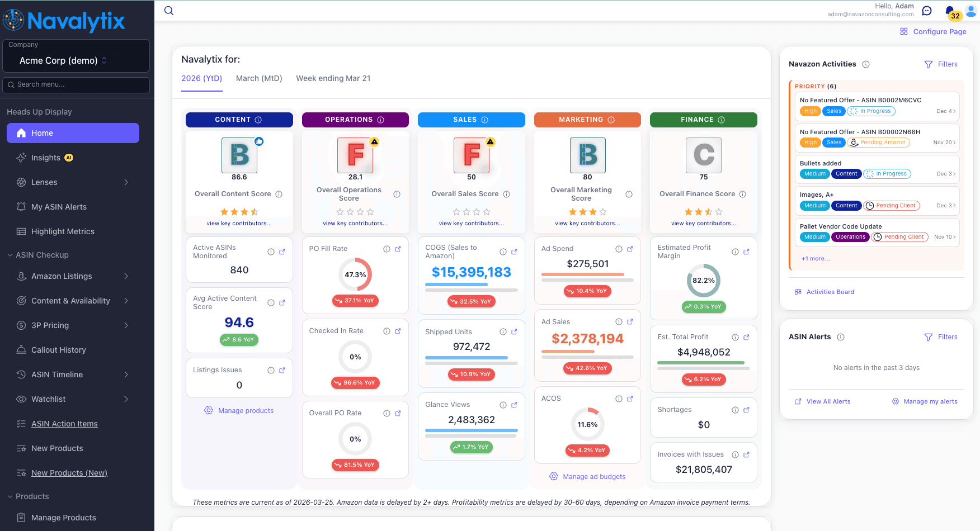Viewport: 980px width, 531px height.
Task: Open search from the top toolbar
Action: [x=168, y=10]
